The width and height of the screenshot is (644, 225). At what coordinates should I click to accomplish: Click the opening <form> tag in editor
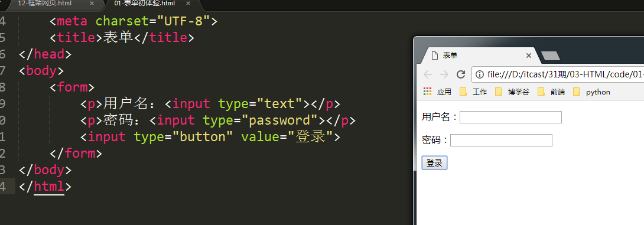[x=72, y=87]
